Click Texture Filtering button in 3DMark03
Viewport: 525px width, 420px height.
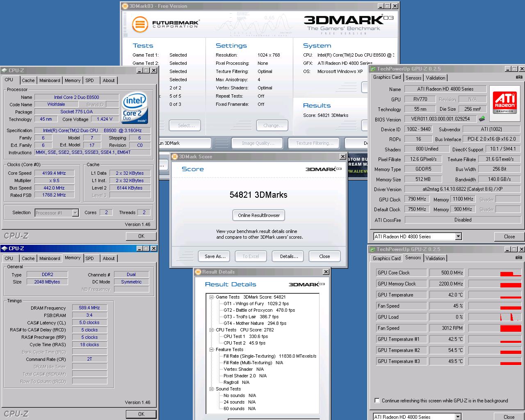click(x=315, y=143)
